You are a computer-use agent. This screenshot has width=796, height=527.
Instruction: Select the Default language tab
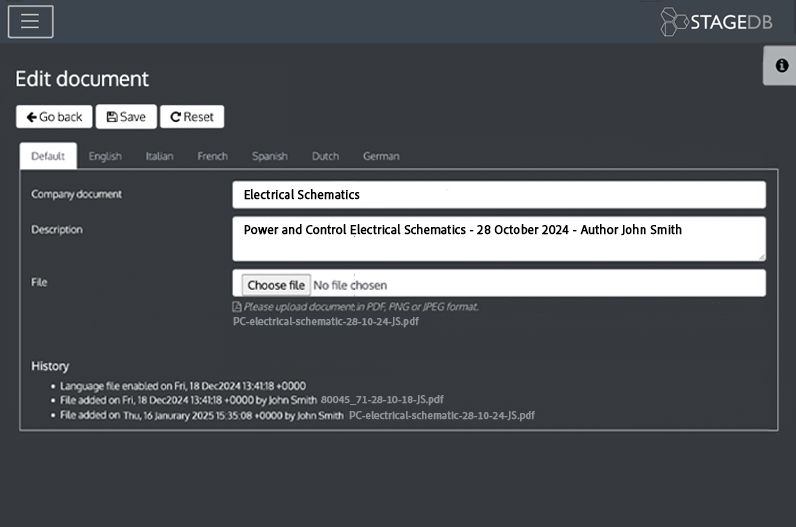[x=48, y=156]
